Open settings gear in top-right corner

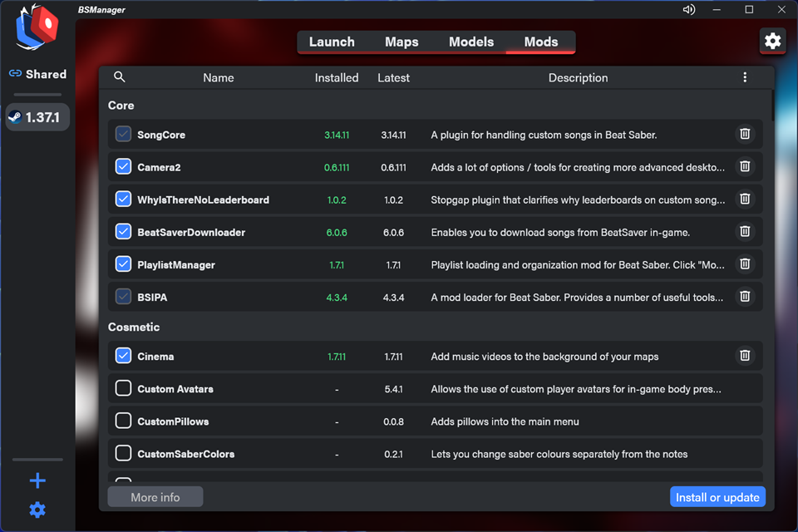pyautogui.click(x=772, y=41)
